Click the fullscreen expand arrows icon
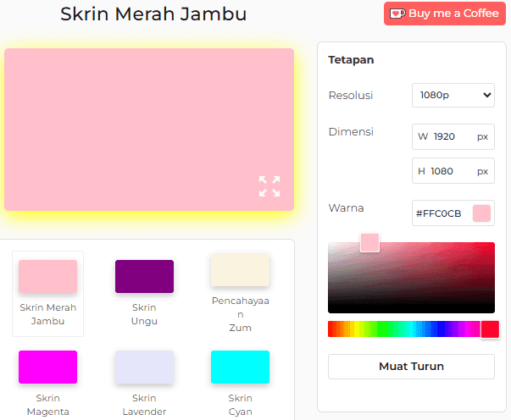 (x=269, y=186)
